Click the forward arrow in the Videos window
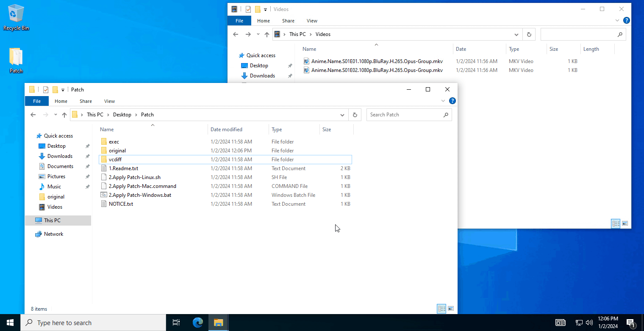This screenshot has height=331, width=644. point(248,34)
